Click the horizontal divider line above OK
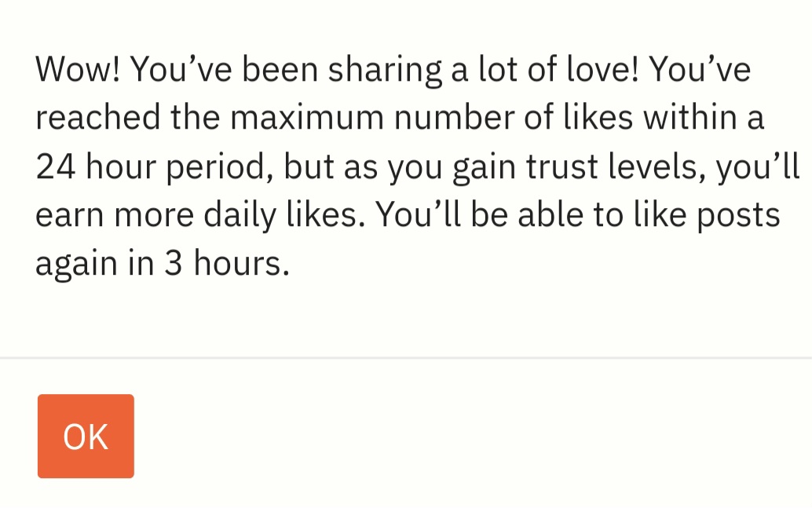The image size is (812, 508). click(406, 358)
